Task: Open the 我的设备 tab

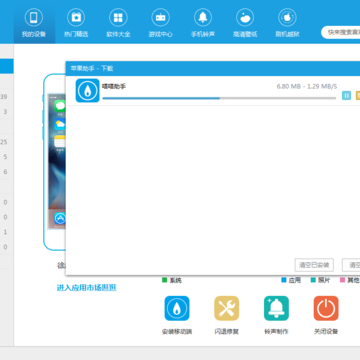Action: coord(34,23)
